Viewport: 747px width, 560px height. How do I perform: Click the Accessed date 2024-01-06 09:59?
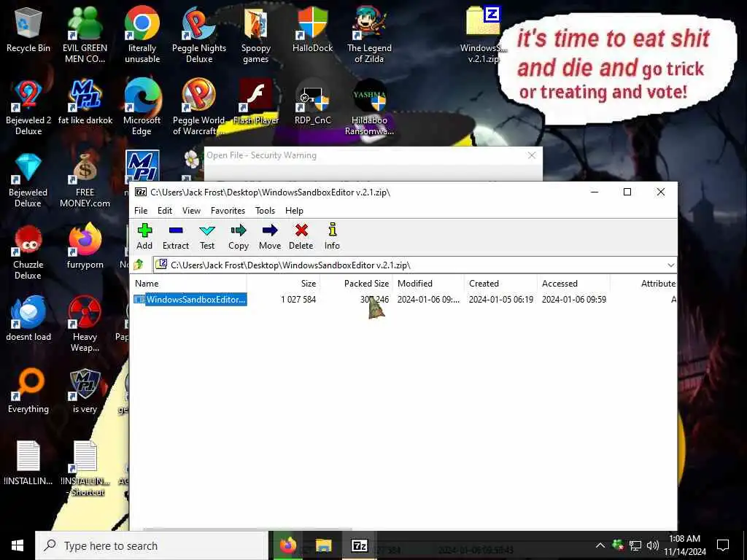[x=573, y=300]
